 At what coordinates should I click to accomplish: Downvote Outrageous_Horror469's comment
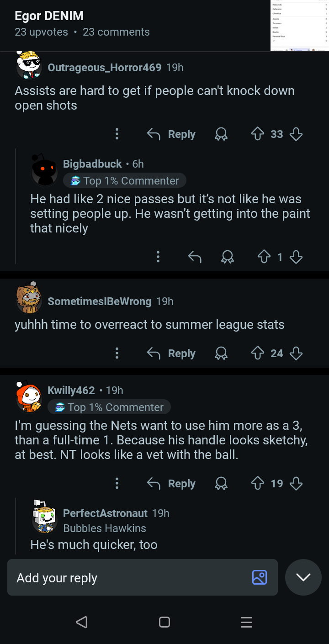296,134
